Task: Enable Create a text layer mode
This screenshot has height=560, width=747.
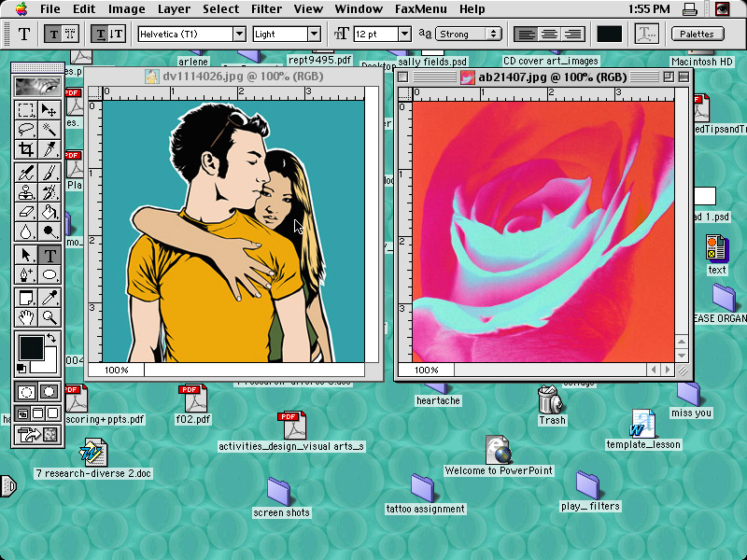Action: pos(54,35)
